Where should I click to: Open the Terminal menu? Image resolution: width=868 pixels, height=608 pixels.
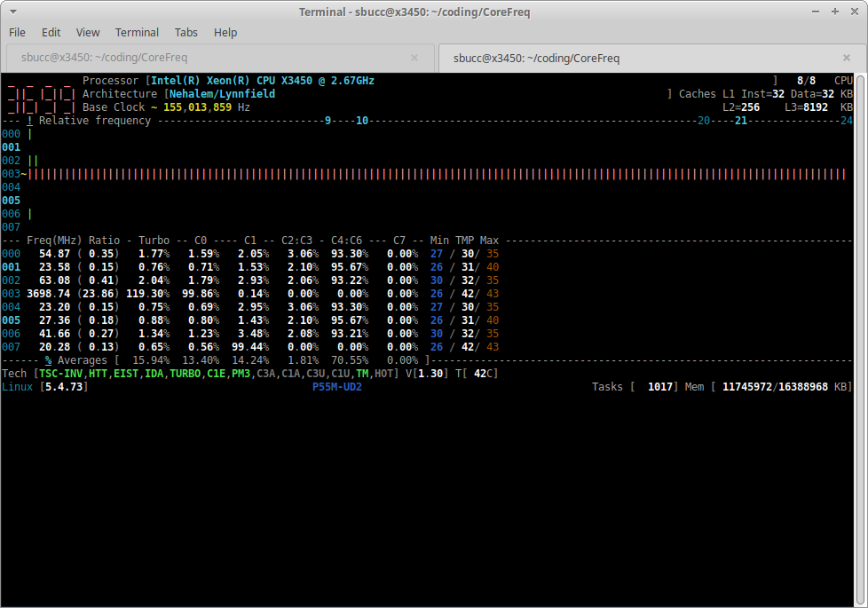coord(137,33)
